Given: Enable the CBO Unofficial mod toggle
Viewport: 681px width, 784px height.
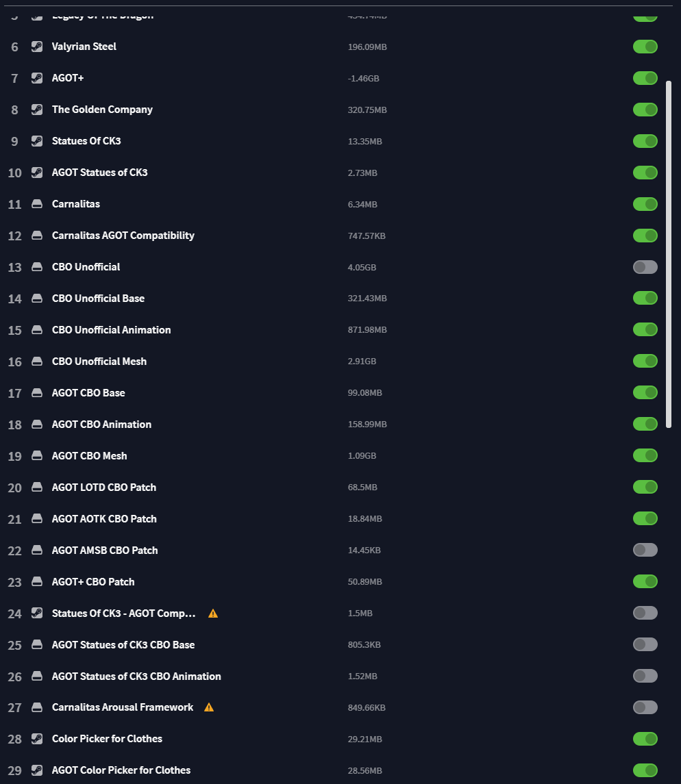Looking at the screenshot, I should pos(645,267).
